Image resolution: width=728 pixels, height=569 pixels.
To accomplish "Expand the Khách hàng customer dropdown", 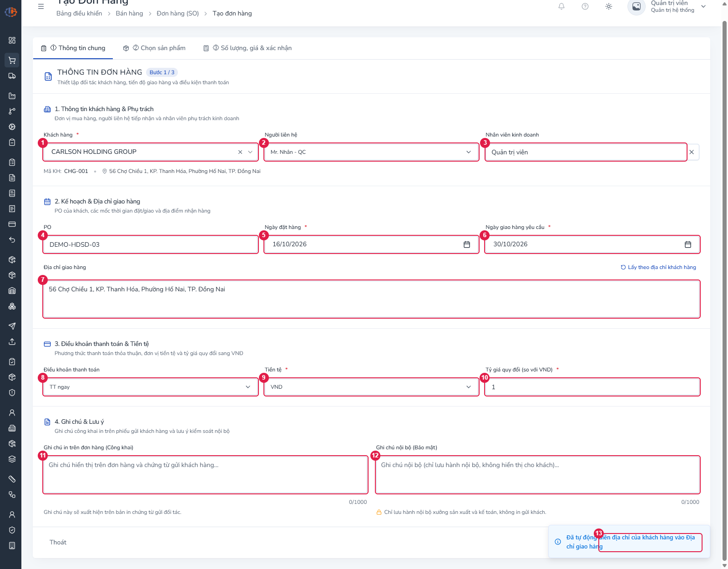I will 250,152.
